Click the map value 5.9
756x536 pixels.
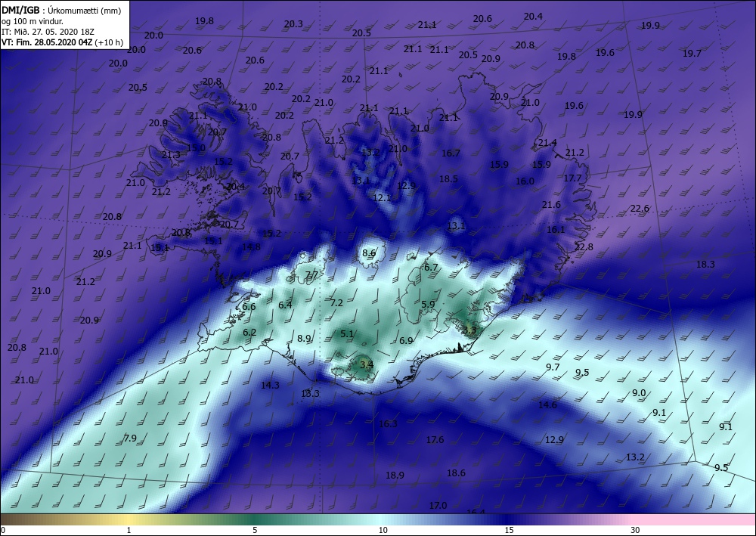pyautogui.click(x=428, y=304)
